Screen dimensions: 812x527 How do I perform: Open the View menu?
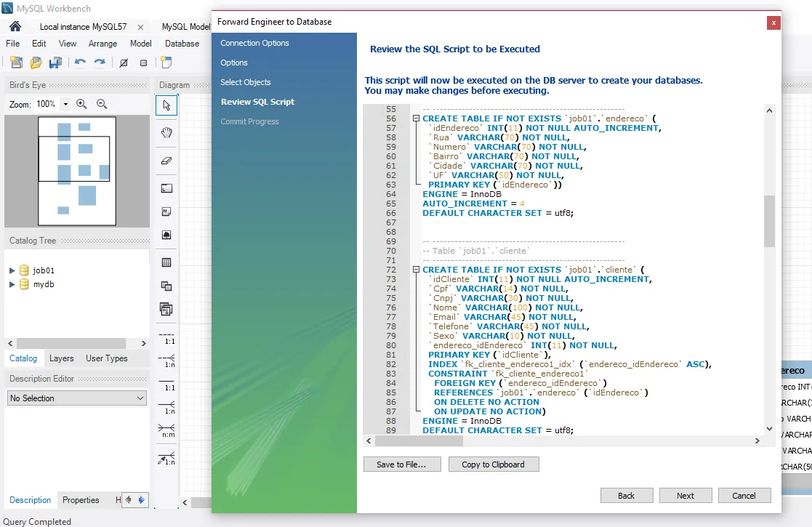pos(68,44)
